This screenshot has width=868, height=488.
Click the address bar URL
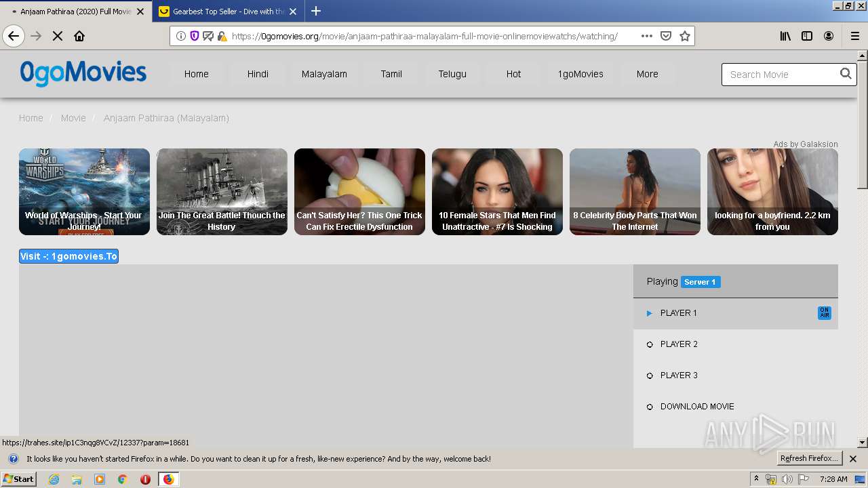click(425, 37)
